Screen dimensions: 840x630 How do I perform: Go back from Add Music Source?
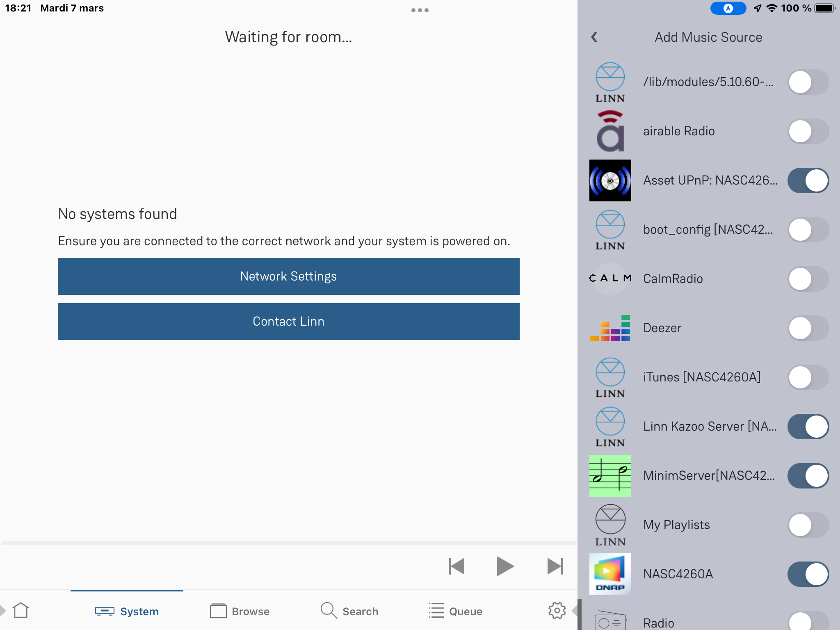coord(594,37)
